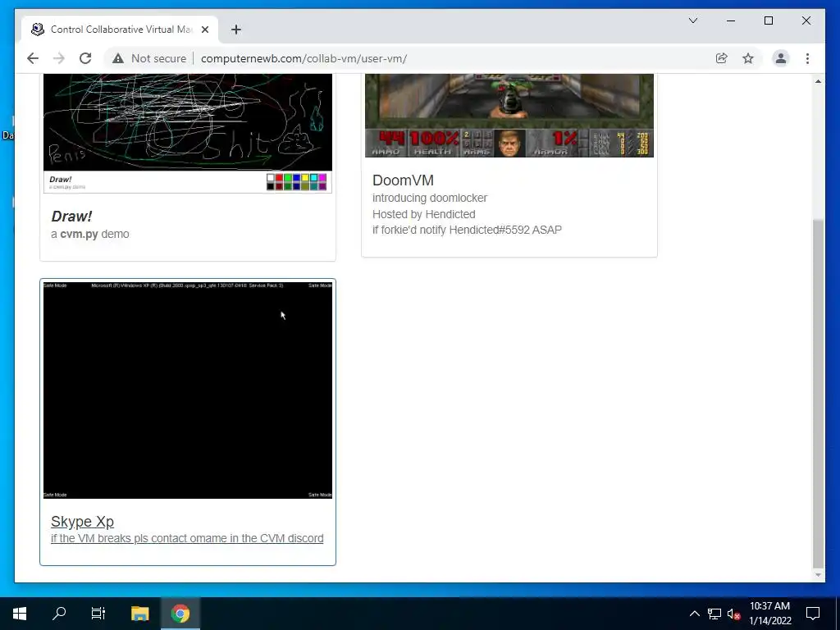Click 'a cvm.py demo' text
The width and height of the screenshot is (840, 630).
pos(90,234)
